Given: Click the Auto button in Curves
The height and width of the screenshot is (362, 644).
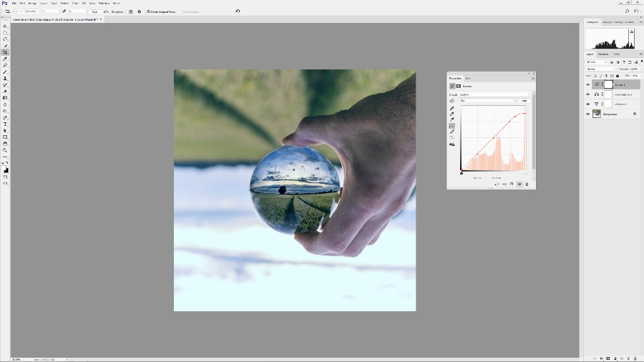Looking at the screenshot, I should (x=524, y=101).
